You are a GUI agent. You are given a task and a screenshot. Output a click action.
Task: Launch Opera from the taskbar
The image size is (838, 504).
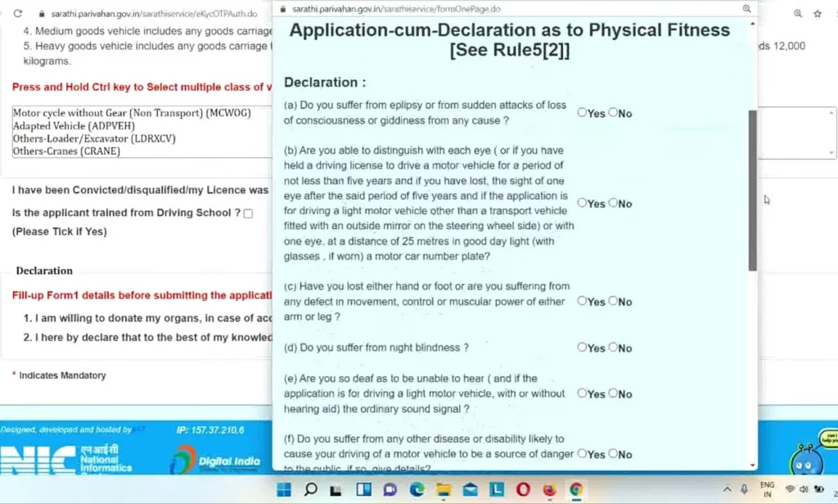tap(523, 489)
